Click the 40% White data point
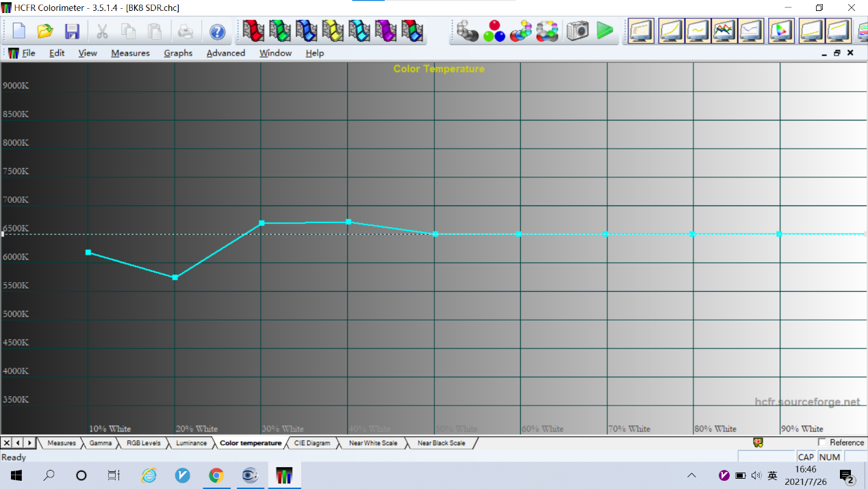The height and width of the screenshot is (489, 868). coord(348,222)
